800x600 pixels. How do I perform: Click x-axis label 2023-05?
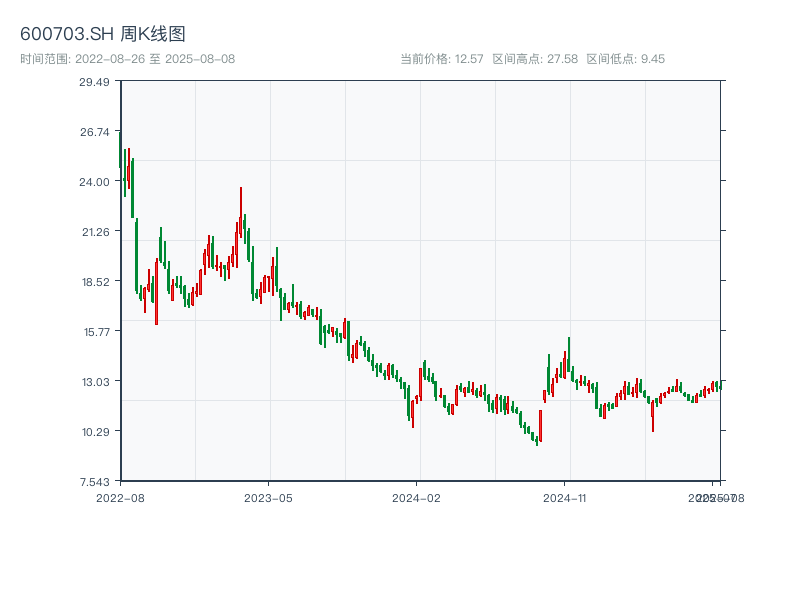click(268, 498)
